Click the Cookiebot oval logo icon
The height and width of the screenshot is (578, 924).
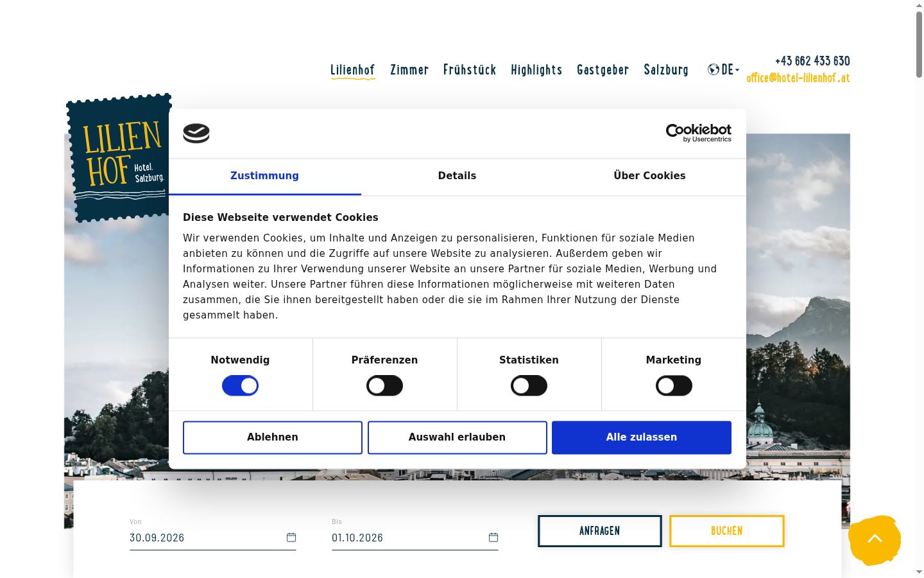(196, 134)
